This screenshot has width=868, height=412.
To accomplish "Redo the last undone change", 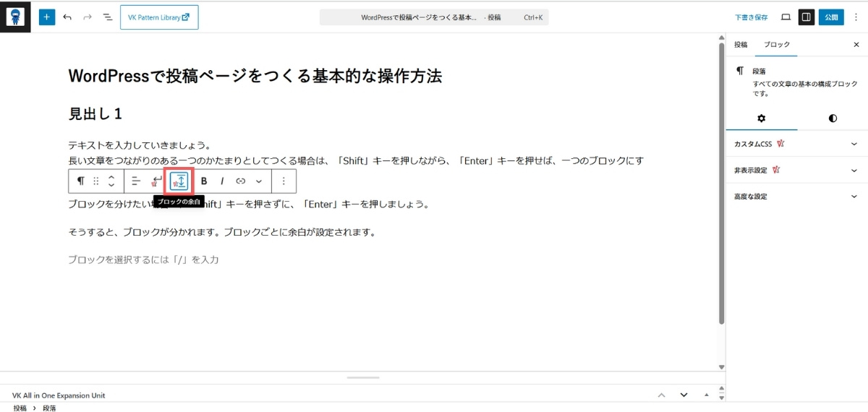I will tap(87, 17).
